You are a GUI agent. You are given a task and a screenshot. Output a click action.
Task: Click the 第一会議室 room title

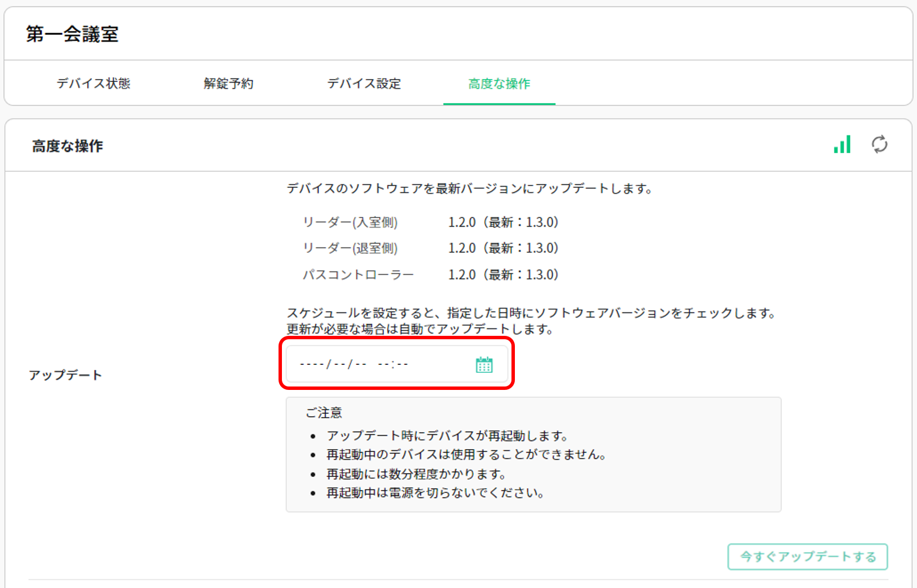click(72, 33)
